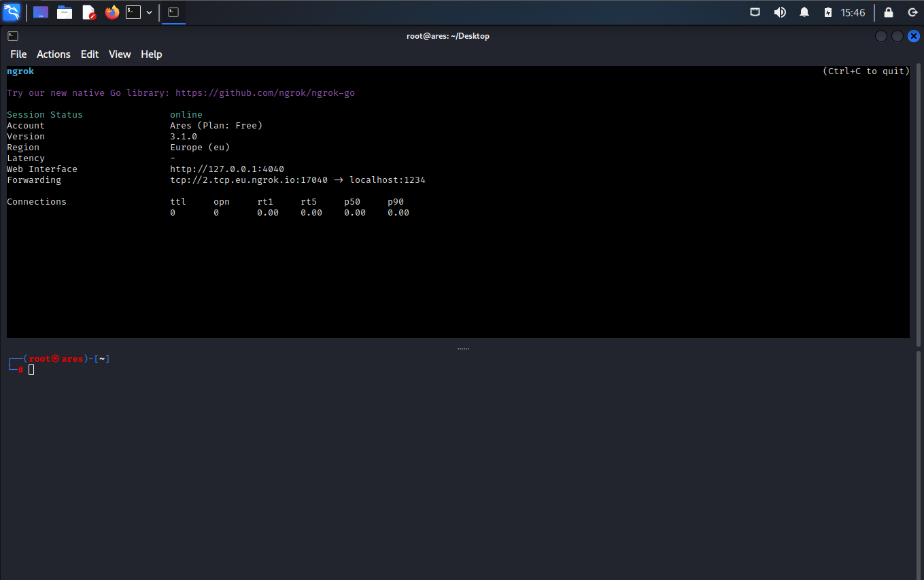Click the localhost:1234 target text
The width and height of the screenshot is (924, 580).
point(388,180)
